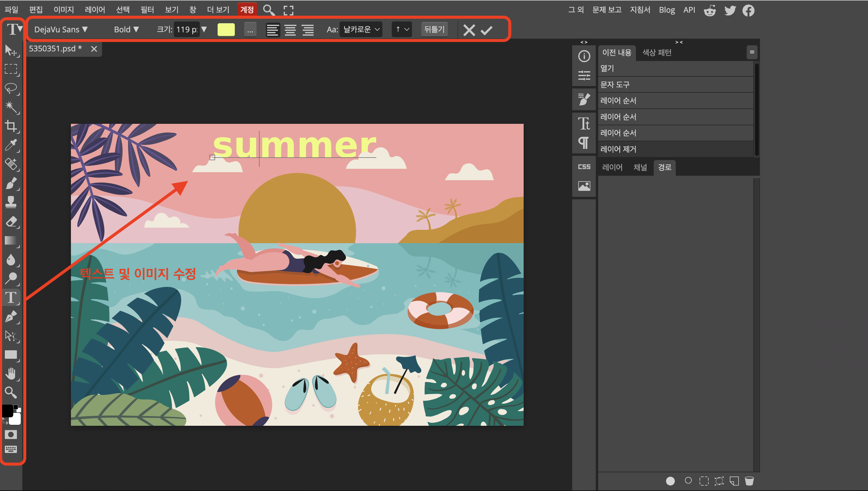Set text alignment to right
The image size is (868, 491).
coord(308,30)
